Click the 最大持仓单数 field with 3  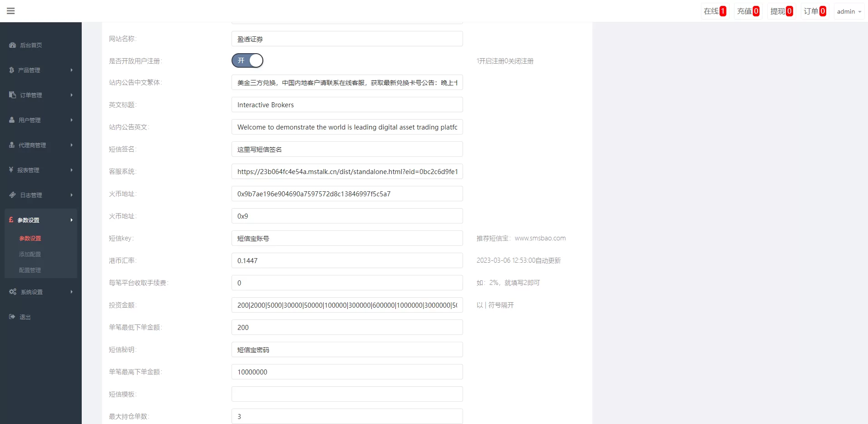347,416
